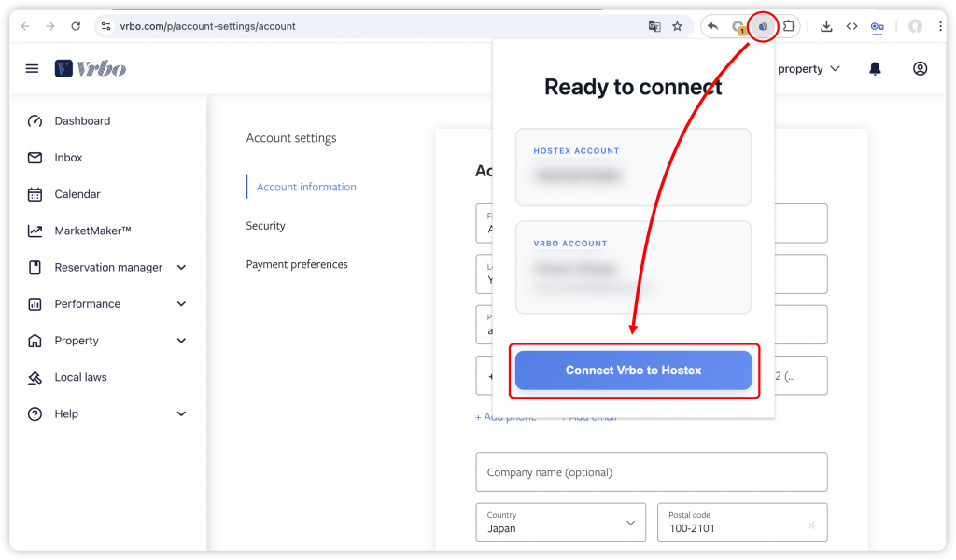
Task: Click the browser downloads icon
Action: 826,26
